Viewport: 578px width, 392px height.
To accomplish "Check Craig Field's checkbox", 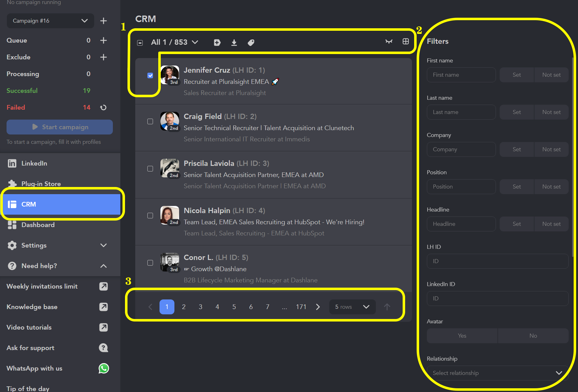I will point(150,121).
